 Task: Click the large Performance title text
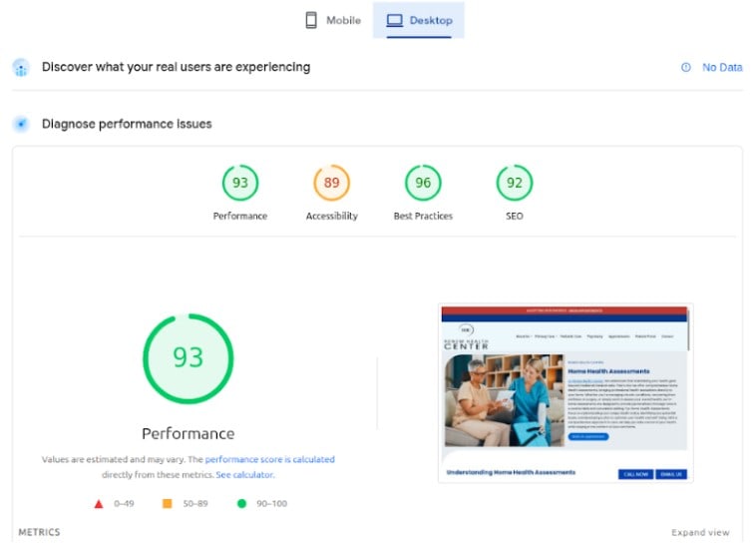189,434
